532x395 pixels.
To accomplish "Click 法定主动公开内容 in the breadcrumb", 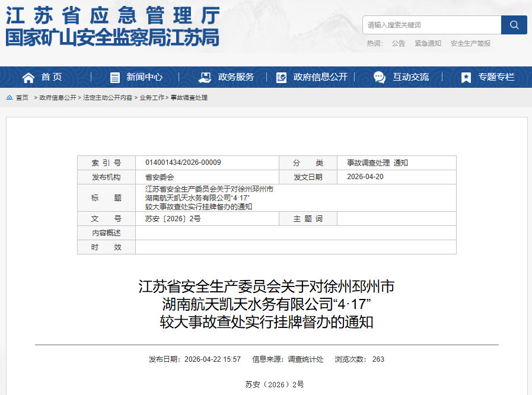I will 108,98.
